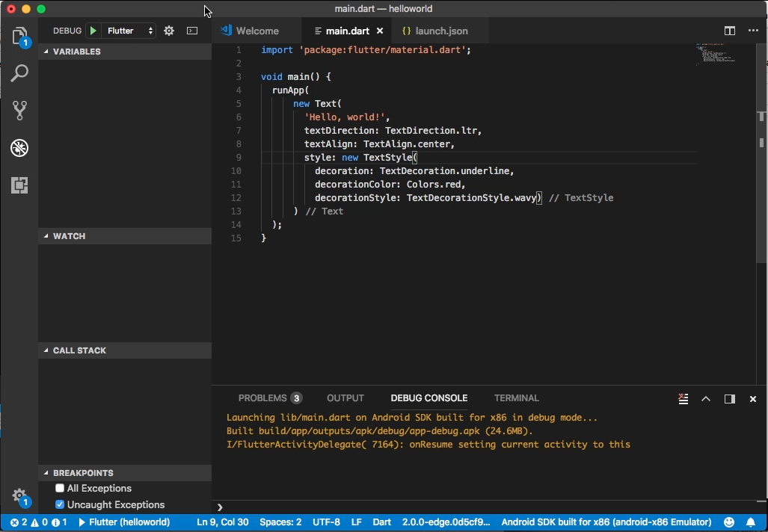
Task: Split the editor with split icon
Action: pos(730,31)
